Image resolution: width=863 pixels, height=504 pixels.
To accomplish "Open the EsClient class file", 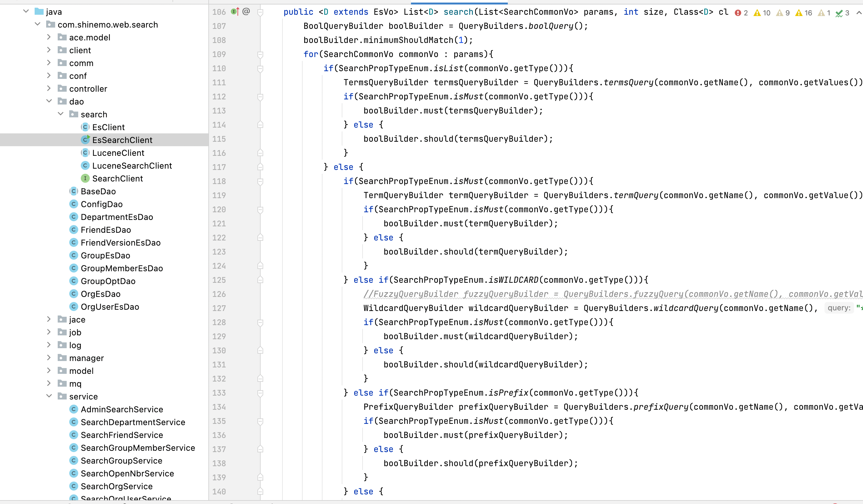I will 108,127.
